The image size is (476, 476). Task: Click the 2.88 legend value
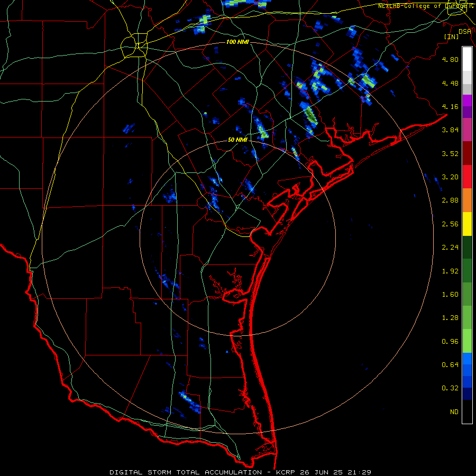pyautogui.click(x=450, y=200)
